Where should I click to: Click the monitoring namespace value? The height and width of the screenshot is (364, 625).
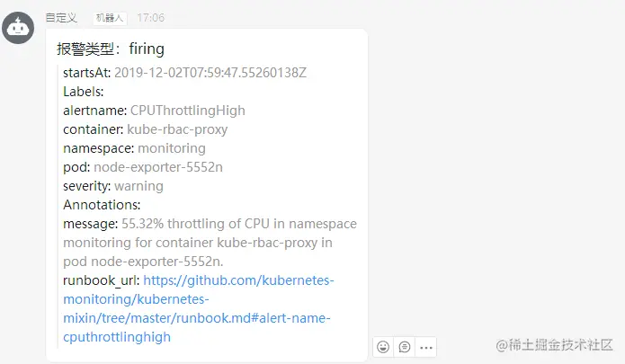[x=172, y=148]
